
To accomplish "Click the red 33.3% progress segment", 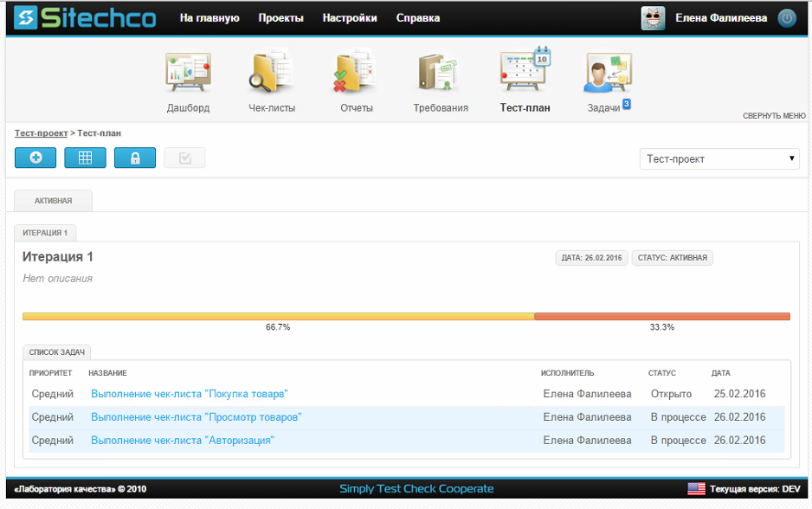I will pyautogui.click(x=662, y=316).
